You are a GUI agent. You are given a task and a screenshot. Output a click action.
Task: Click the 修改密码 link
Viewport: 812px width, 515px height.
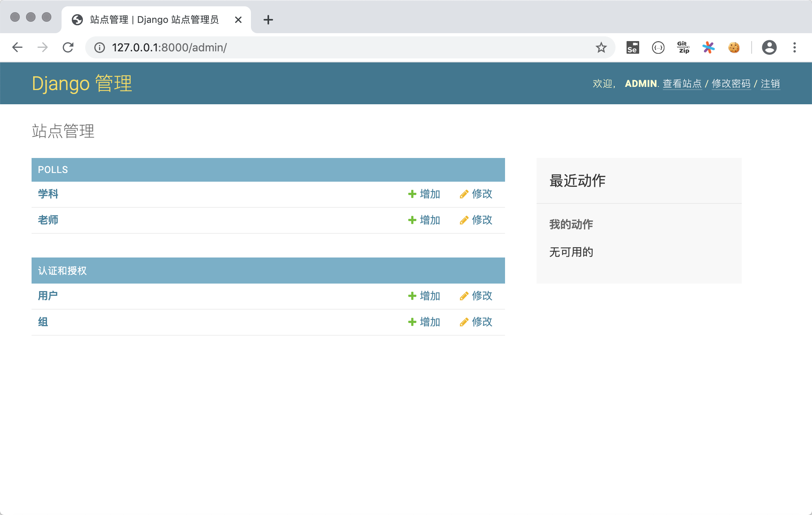tap(731, 84)
